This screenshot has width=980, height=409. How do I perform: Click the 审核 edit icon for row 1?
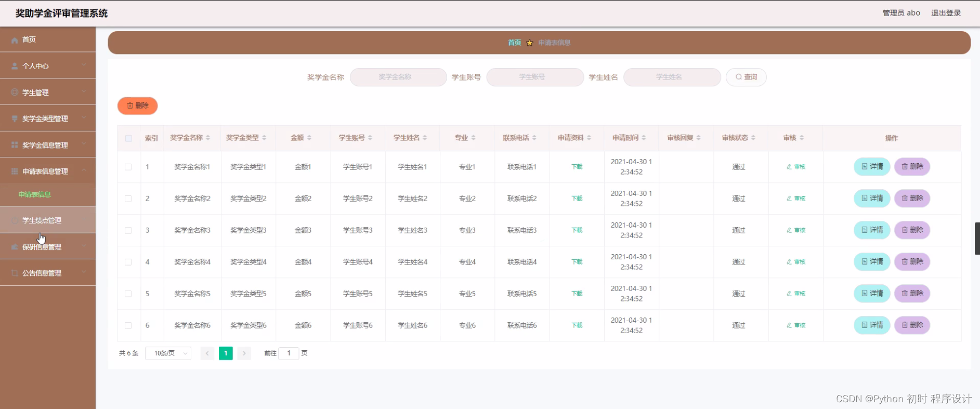[789, 167]
